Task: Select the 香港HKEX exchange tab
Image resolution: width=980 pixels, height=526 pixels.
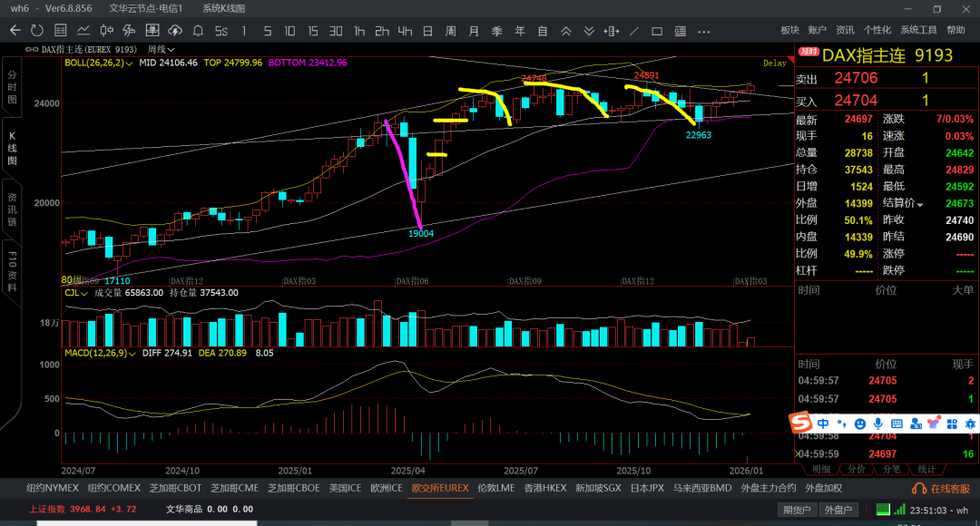Action: pyautogui.click(x=545, y=488)
